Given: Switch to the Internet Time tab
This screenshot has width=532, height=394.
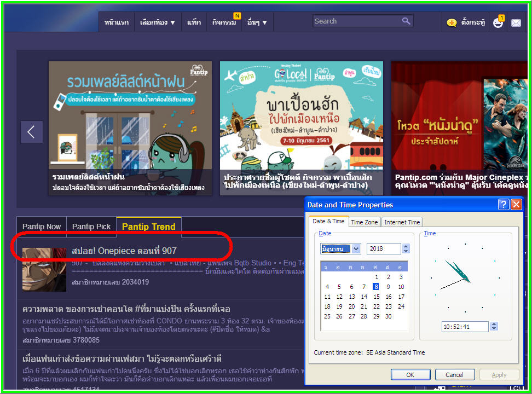Looking at the screenshot, I should click(x=402, y=222).
